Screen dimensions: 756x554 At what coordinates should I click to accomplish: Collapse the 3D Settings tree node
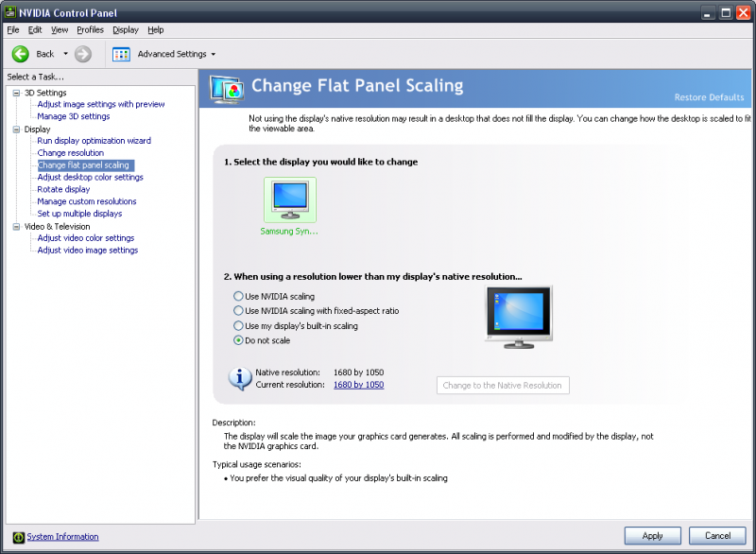click(16, 93)
